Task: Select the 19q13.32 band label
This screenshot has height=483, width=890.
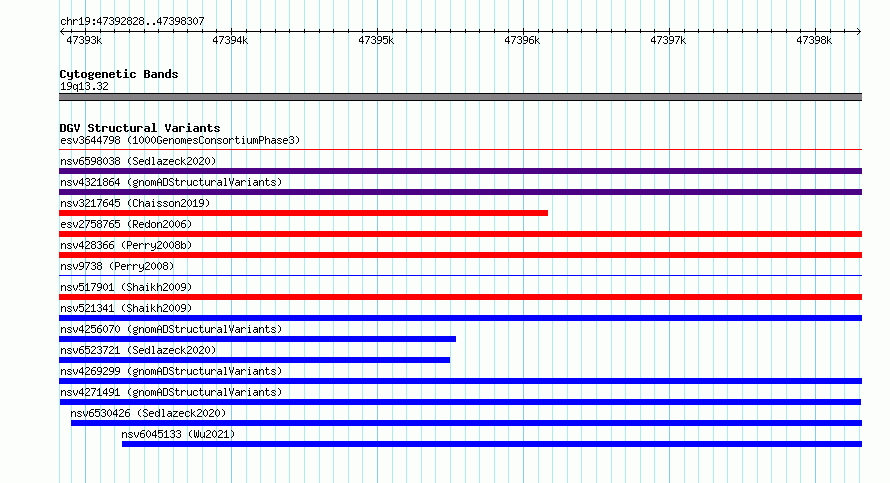Action: point(84,86)
